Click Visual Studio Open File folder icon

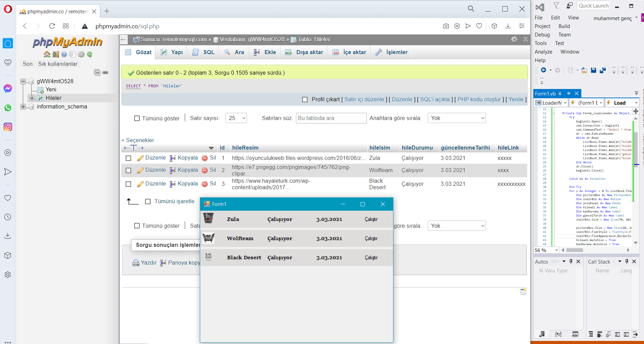pos(584,70)
